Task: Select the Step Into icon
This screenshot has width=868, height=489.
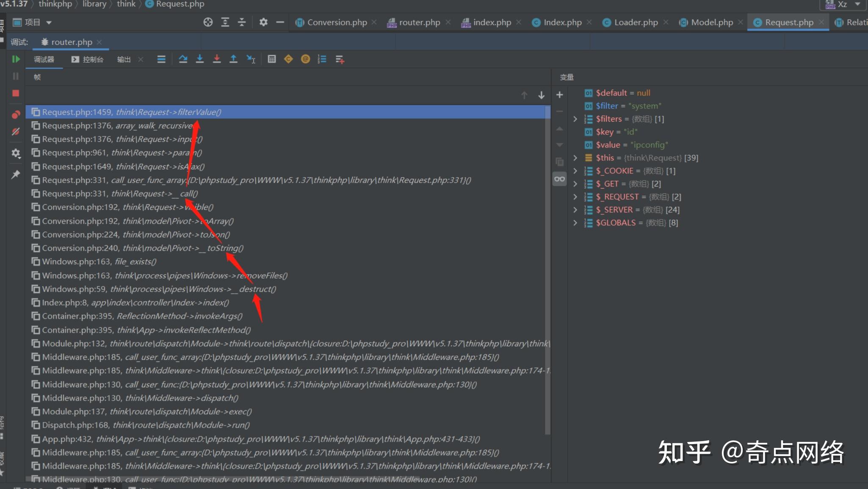Action: [x=200, y=59]
